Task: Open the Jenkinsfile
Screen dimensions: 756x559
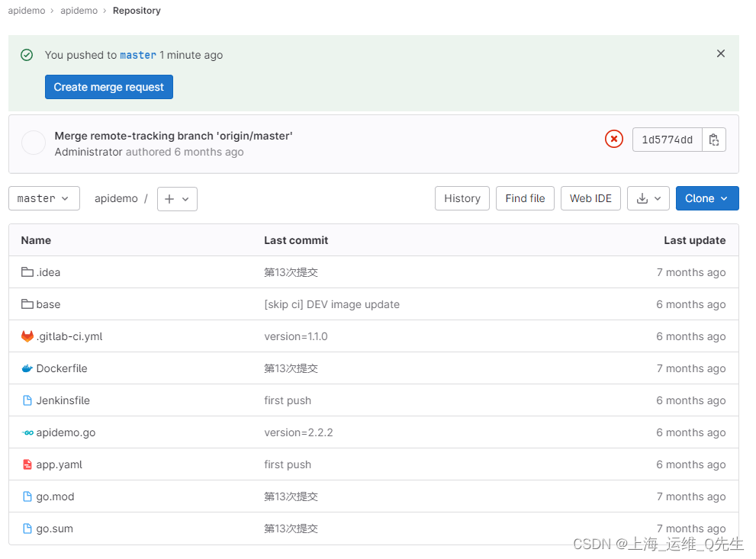Action: [x=63, y=400]
